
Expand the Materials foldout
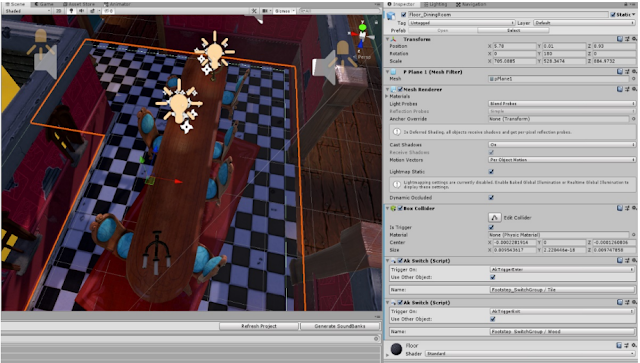387,96
